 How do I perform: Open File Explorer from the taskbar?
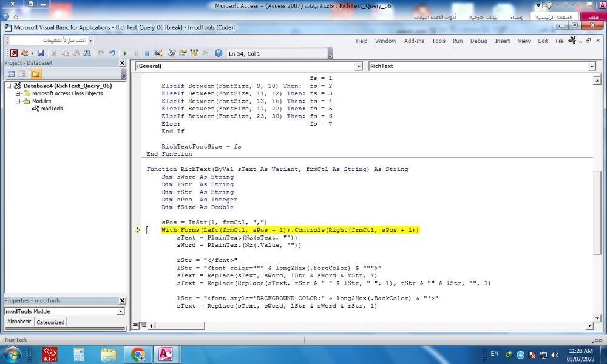109,354
